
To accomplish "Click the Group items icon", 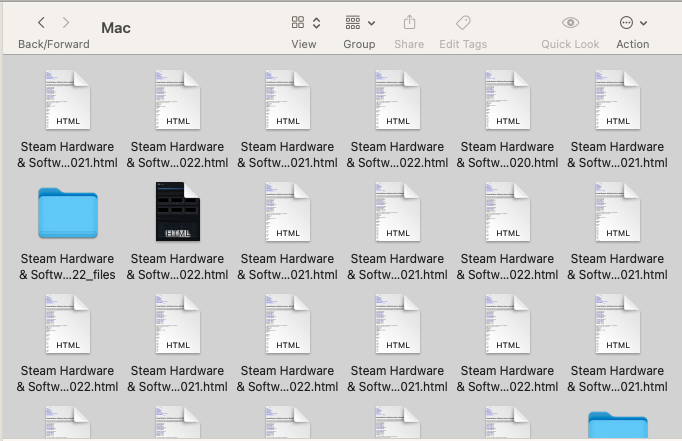I will pos(353,23).
